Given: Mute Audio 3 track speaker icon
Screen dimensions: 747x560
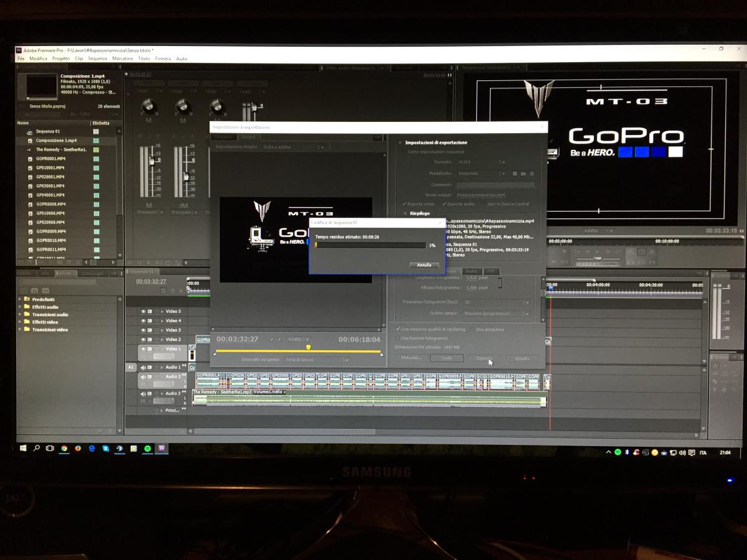Looking at the screenshot, I should pos(143,394).
